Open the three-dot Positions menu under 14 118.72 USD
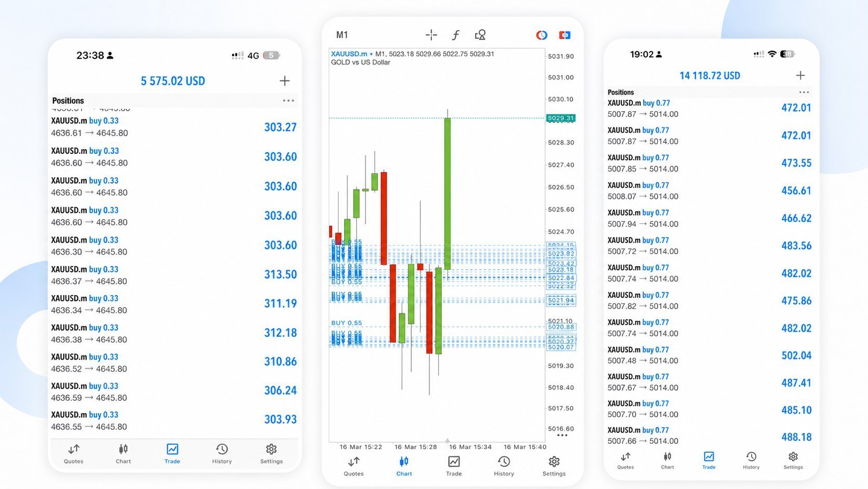The height and width of the screenshot is (489, 868). coord(804,92)
